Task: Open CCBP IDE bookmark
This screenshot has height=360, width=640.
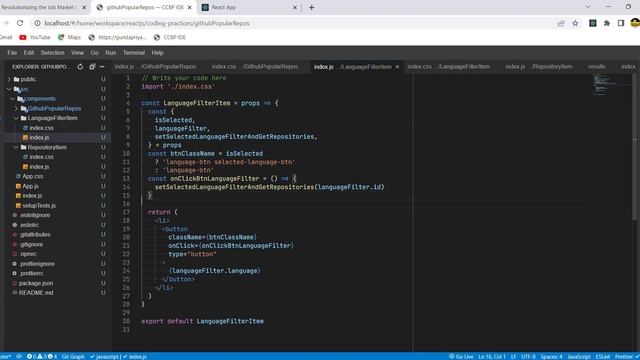Action: coord(170,37)
